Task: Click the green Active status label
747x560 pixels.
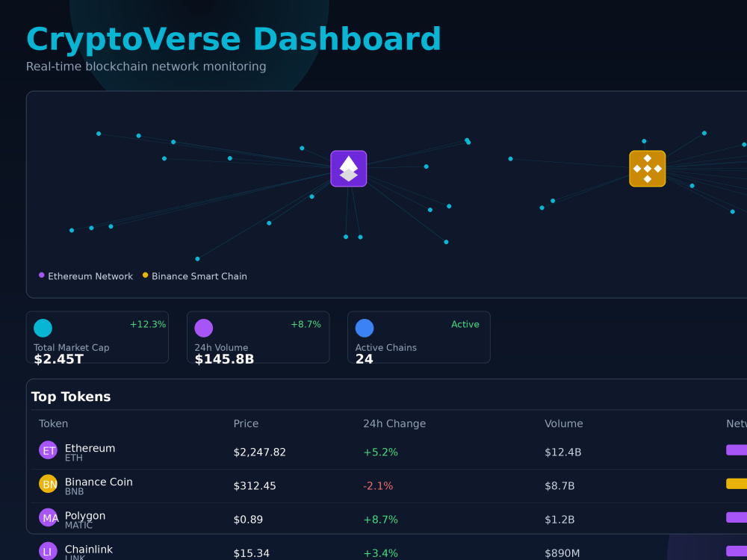Action: coord(465,324)
